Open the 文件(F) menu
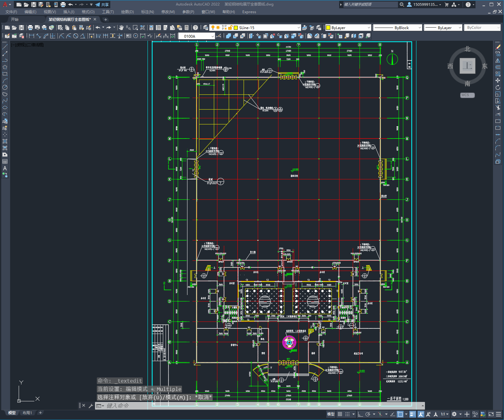The image size is (504, 420). 11,12
